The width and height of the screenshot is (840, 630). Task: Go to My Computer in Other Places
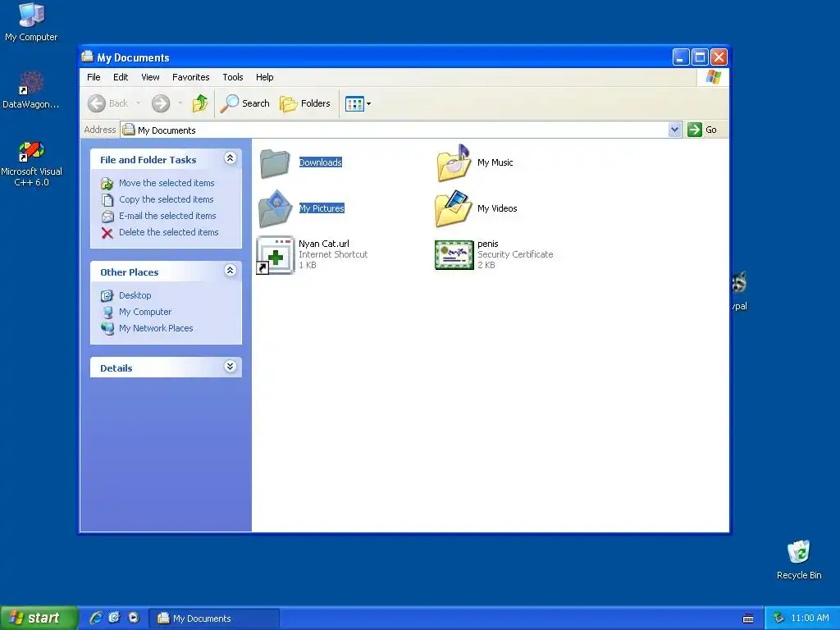(x=145, y=312)
